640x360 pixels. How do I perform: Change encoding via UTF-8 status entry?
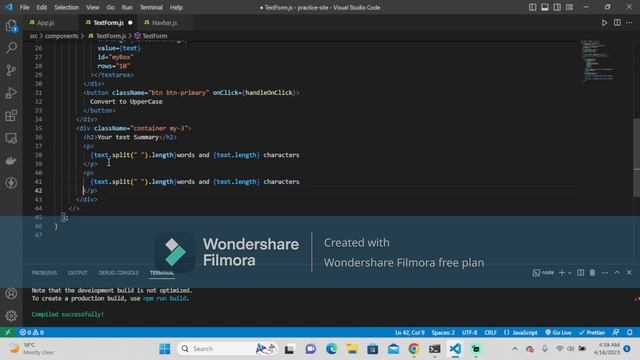[x=469, y=332]
